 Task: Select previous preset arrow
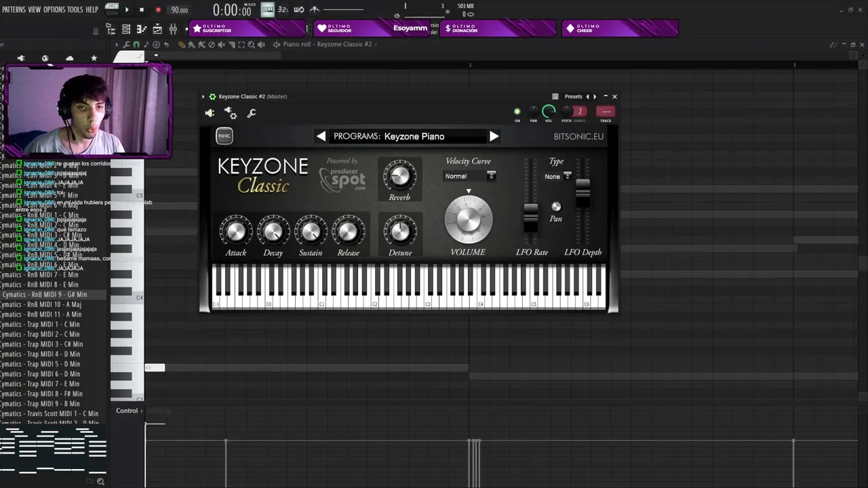[587, 96]
